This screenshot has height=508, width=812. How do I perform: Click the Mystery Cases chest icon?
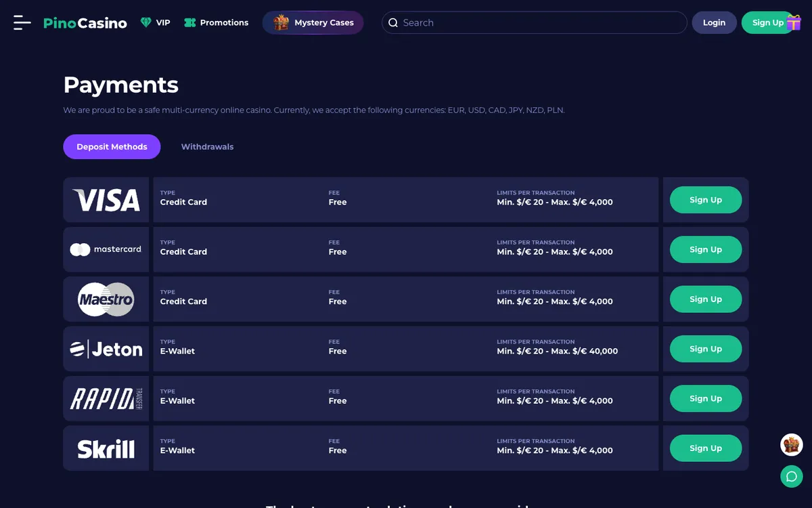281,22
